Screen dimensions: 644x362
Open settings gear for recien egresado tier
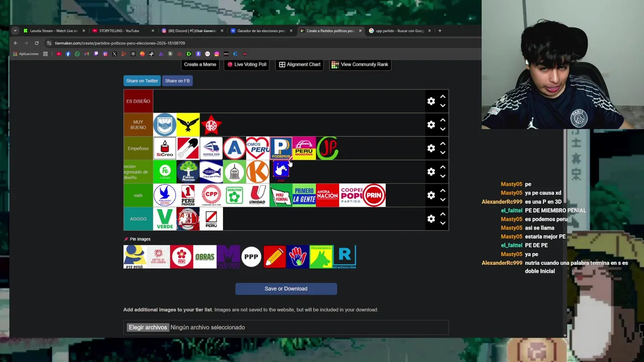click(x=431, y=172)
